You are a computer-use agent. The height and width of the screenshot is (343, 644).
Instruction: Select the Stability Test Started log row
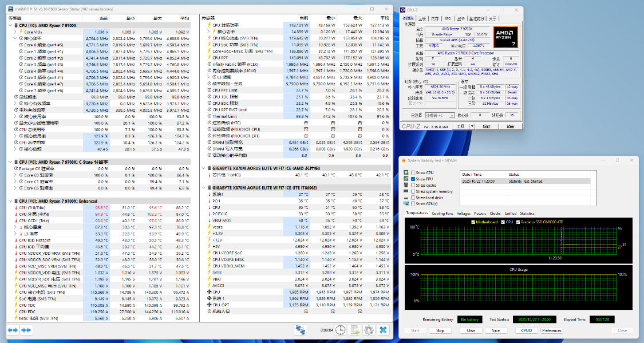(x=527, y=181)
